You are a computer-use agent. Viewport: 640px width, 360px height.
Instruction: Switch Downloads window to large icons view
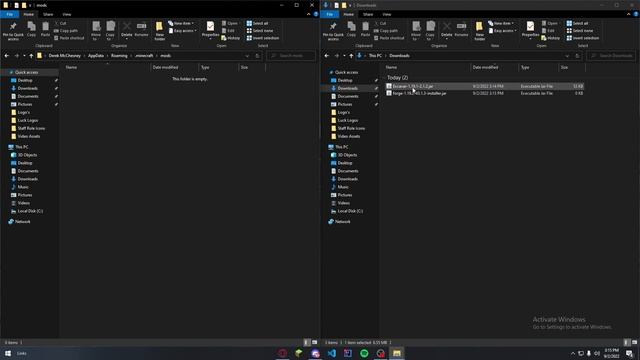coord(634,342)
